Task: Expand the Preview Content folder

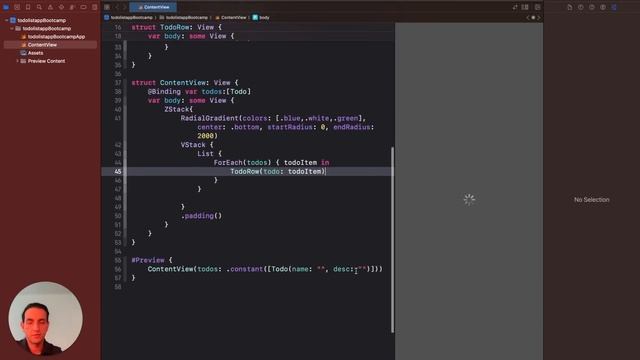Action: click(x=18, y=61)
